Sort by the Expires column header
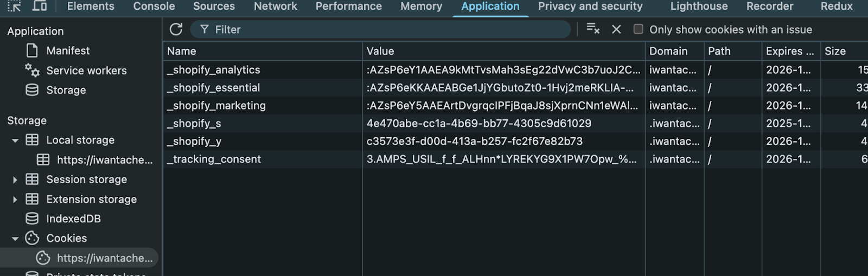The image size is (868, 276). click(791, 51)
